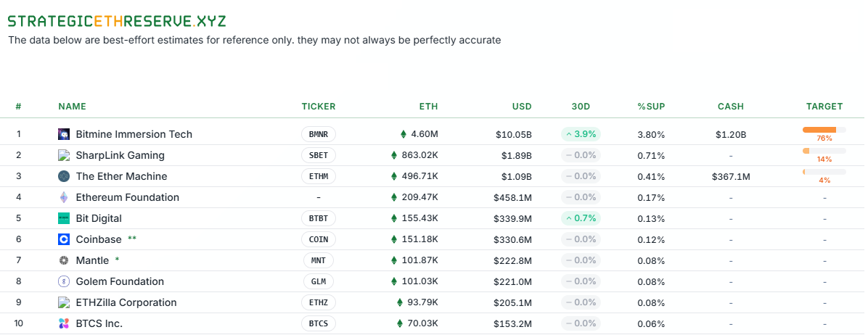Screen dimensions: 868x335
Task: Click the Mantle logo icon
Action: coord(64,260)
